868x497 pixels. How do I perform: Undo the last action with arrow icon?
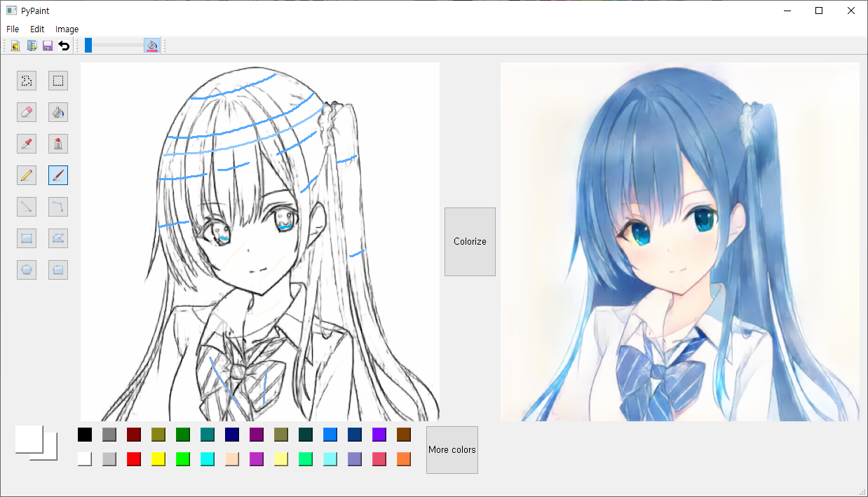pyautogui.click(x=64, y=46)
